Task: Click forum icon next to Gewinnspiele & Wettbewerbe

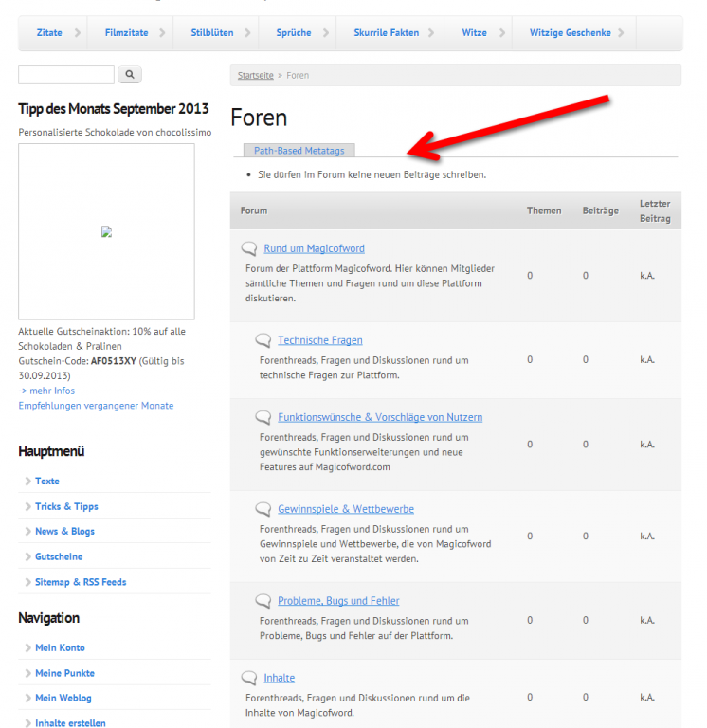Action: (x=263, y=509)
